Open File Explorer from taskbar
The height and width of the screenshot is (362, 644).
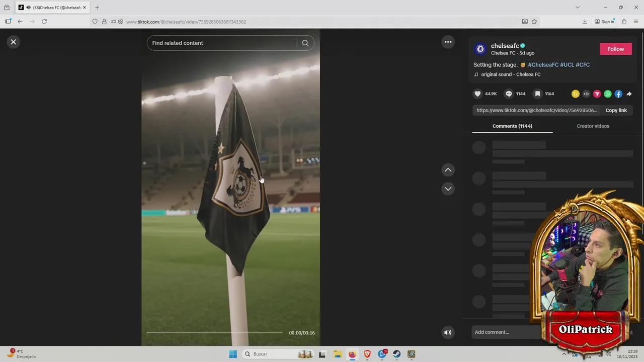pyautogui.click(x=337, y=354)
